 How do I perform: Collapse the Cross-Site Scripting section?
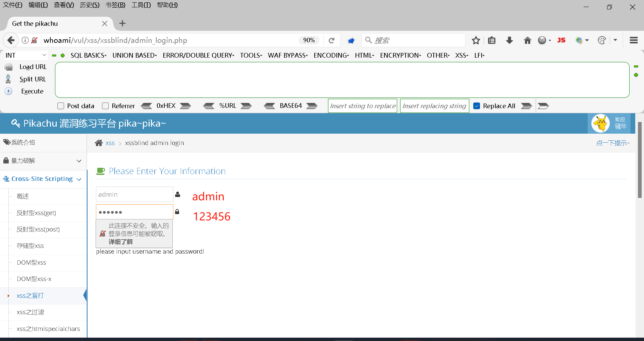click(43, 179)
